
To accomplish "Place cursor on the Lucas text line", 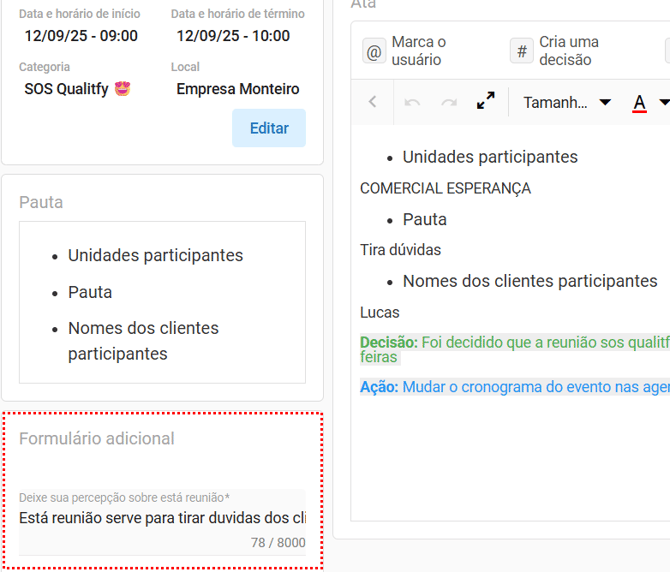I will (380, 312).
